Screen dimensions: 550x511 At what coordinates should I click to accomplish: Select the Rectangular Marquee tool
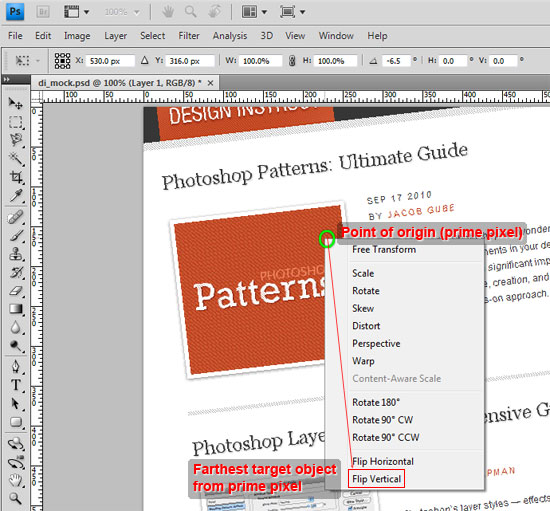click(x=16, y=122)
